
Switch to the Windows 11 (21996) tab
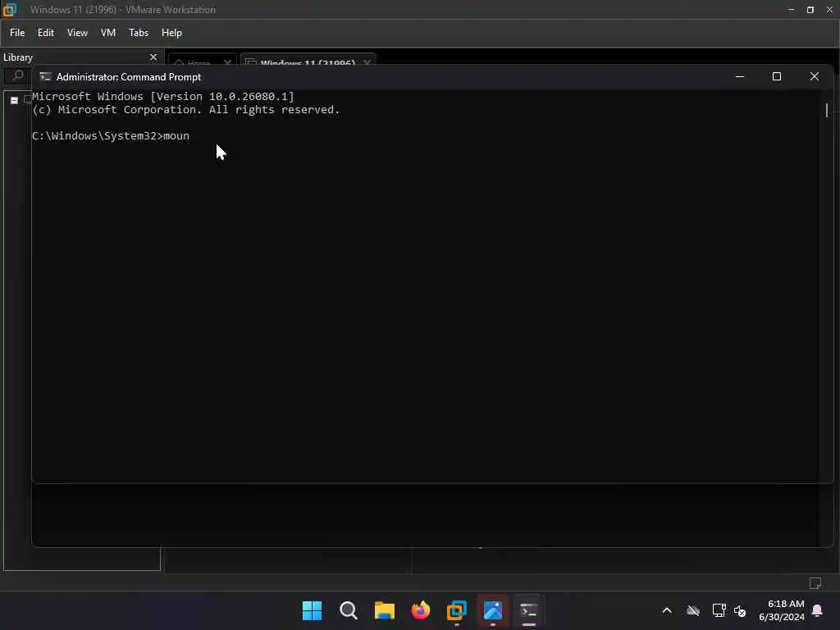(308, 62)
